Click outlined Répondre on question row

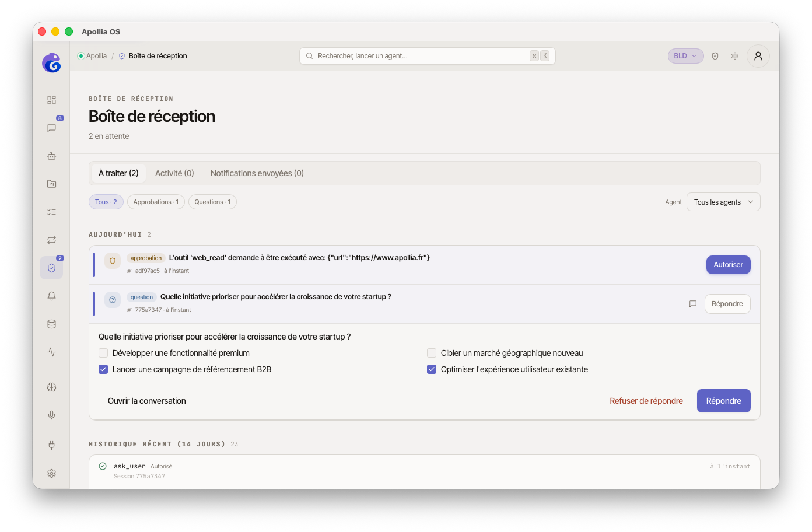(x=727, y=304)
